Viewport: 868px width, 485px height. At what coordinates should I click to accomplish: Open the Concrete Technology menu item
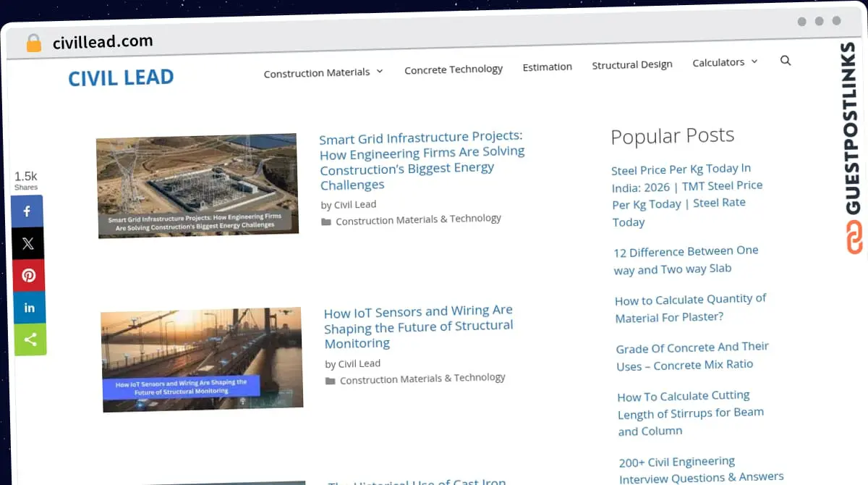[454, 69]
